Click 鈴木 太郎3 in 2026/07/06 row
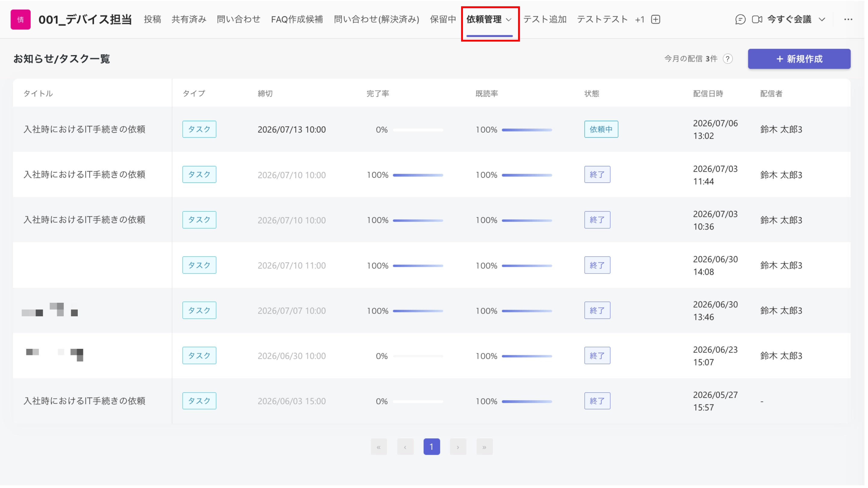This screenshot has height=488, width=868. pos(781,129)
